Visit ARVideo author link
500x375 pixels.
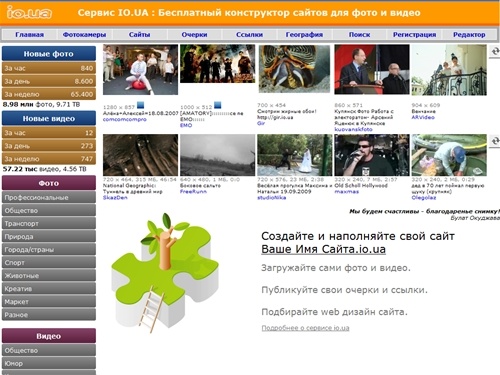point(423,117)
